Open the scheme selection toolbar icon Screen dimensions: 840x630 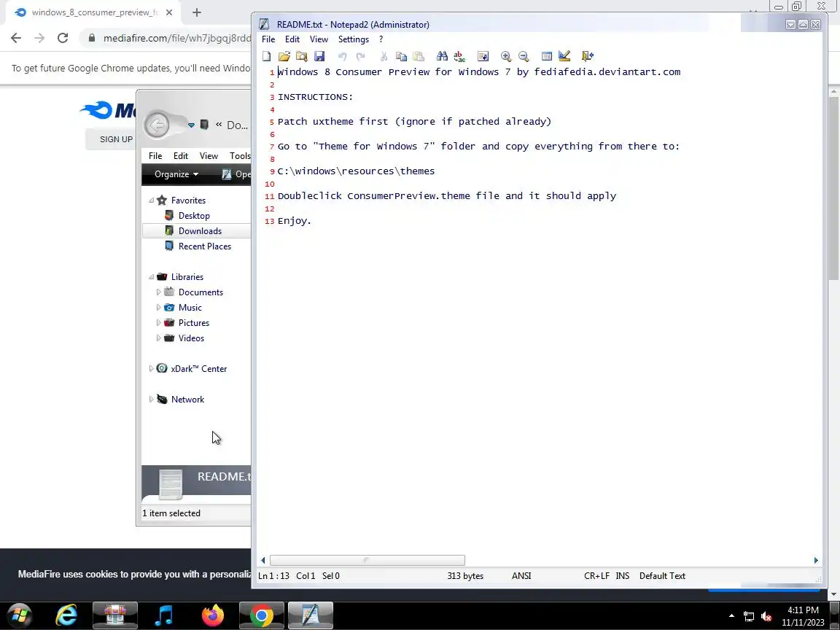546,56
